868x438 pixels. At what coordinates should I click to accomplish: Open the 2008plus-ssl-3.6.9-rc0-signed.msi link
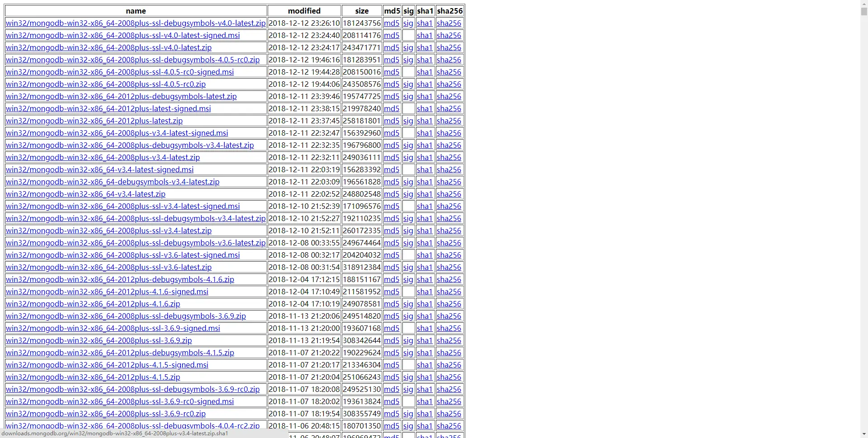[x=120, y=401]
